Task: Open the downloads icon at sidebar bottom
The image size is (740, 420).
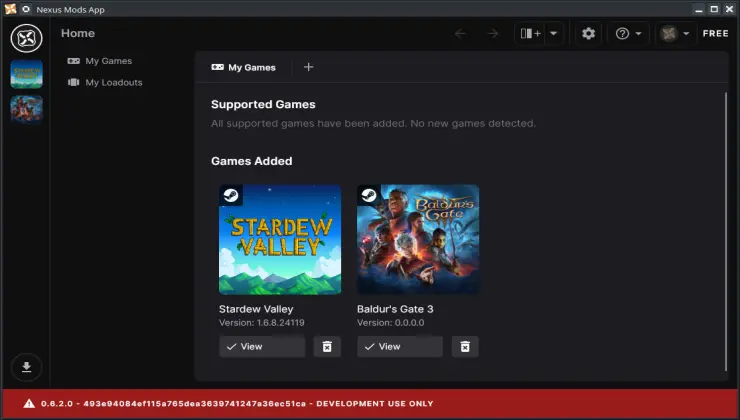Action: (26, 367)
